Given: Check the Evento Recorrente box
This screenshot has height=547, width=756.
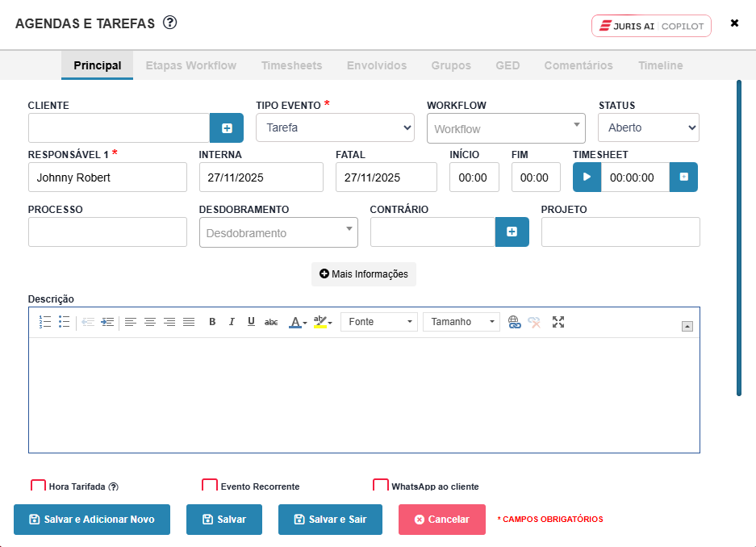Looking at the screenshot, I should [x=209, y=486].
